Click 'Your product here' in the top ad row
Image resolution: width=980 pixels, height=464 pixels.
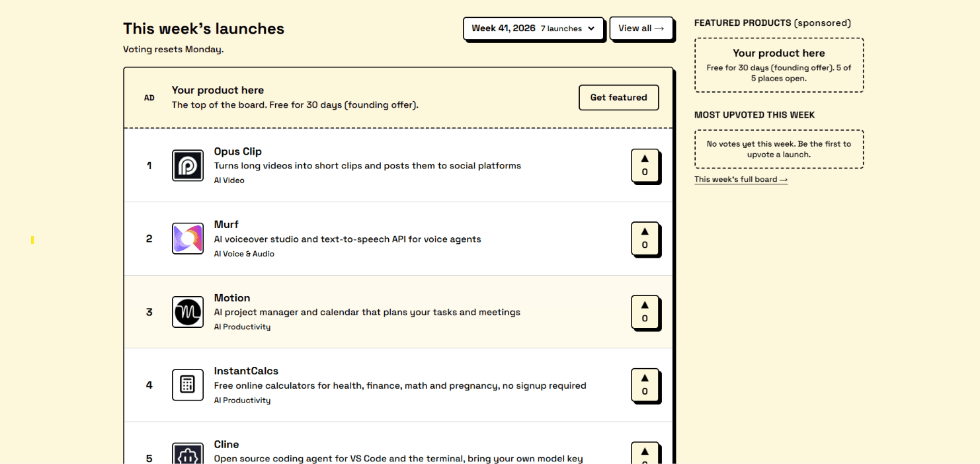218,90
